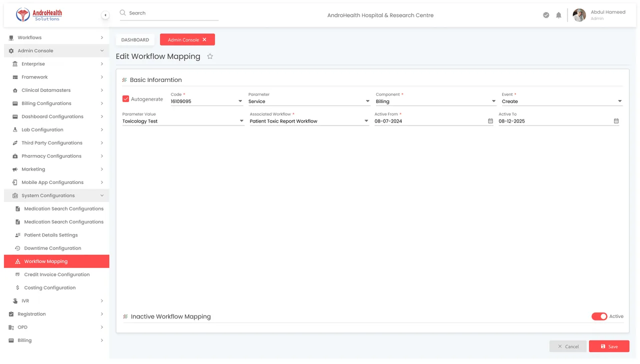Click the Enterprise bank icon
The height and width of the screenshot is (364, 640).
tap(15, 64)
